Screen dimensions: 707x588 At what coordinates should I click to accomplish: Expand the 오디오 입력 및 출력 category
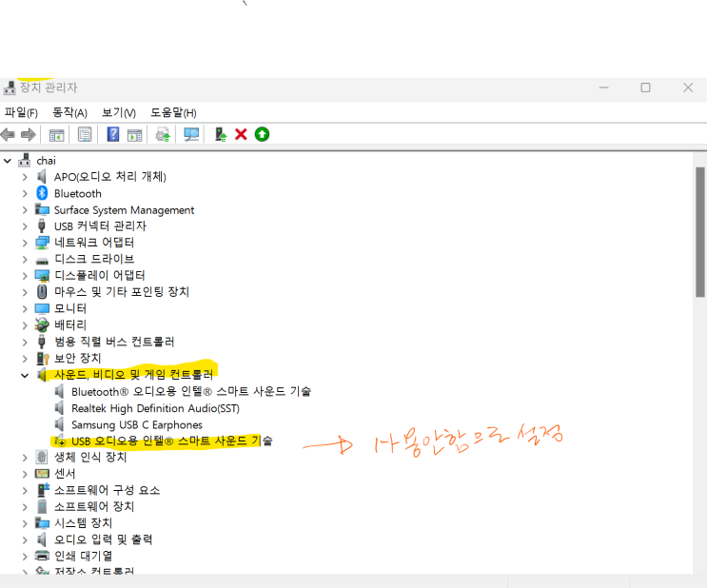(25, 539)
